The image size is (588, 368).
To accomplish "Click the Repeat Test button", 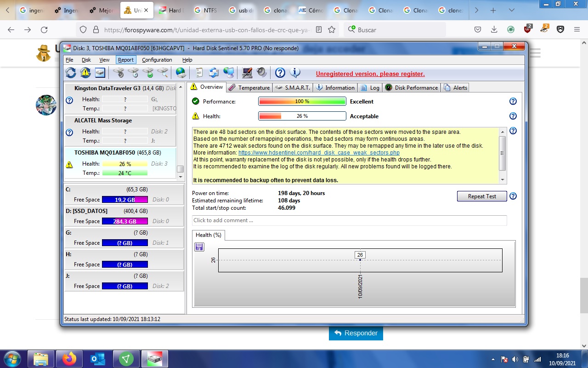I will tap(482, 196).
